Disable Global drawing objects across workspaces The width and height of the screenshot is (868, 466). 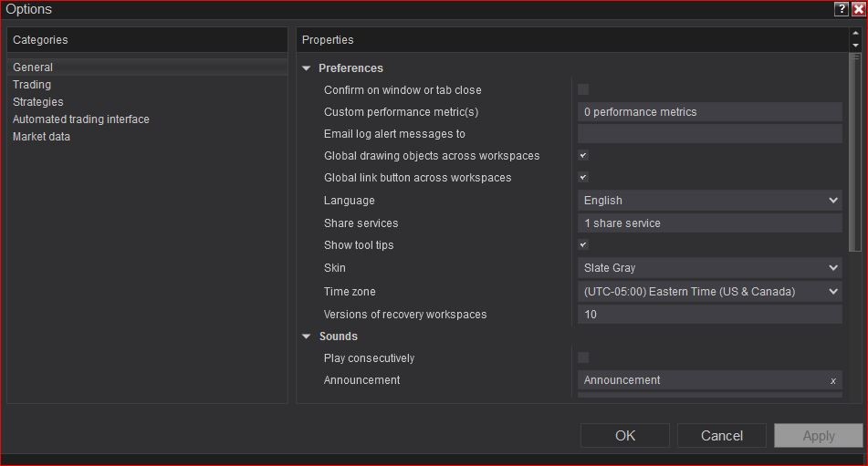pos(583,155)
